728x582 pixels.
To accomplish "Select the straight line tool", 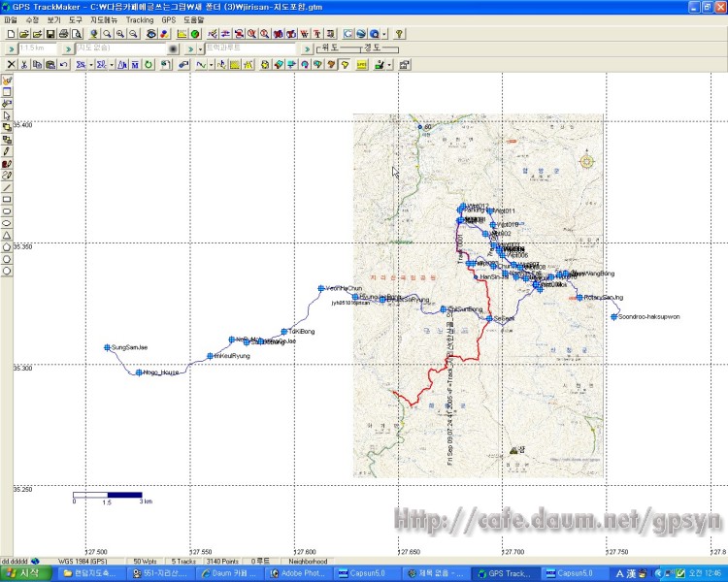I will [x=7, y=187].
